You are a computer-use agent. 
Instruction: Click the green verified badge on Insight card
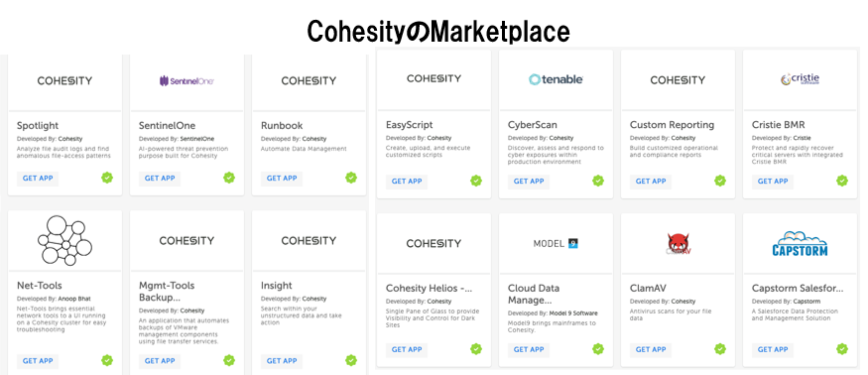tap(351, 360)
